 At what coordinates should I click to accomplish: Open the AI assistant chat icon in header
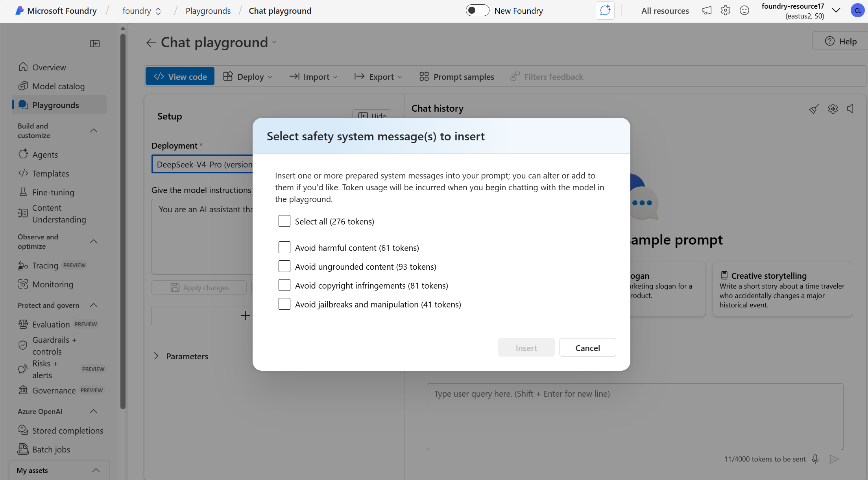605,11
